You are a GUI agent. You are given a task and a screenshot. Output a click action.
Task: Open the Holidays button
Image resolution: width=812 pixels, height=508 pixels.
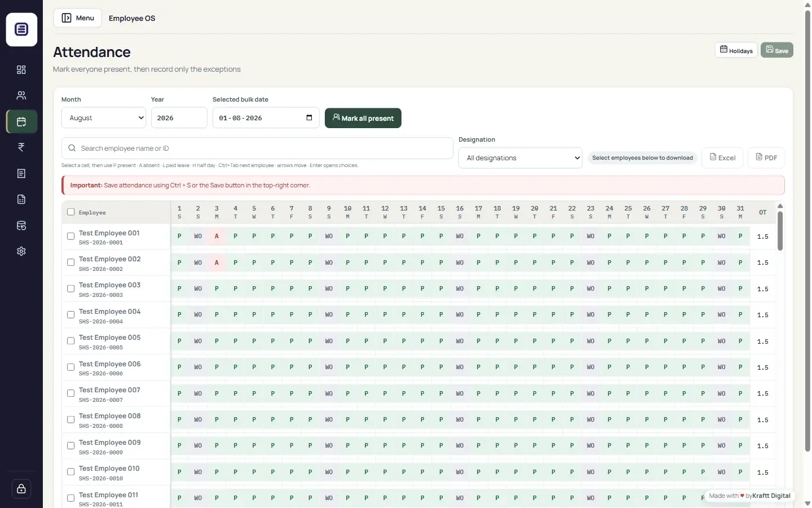coord(736,50)
